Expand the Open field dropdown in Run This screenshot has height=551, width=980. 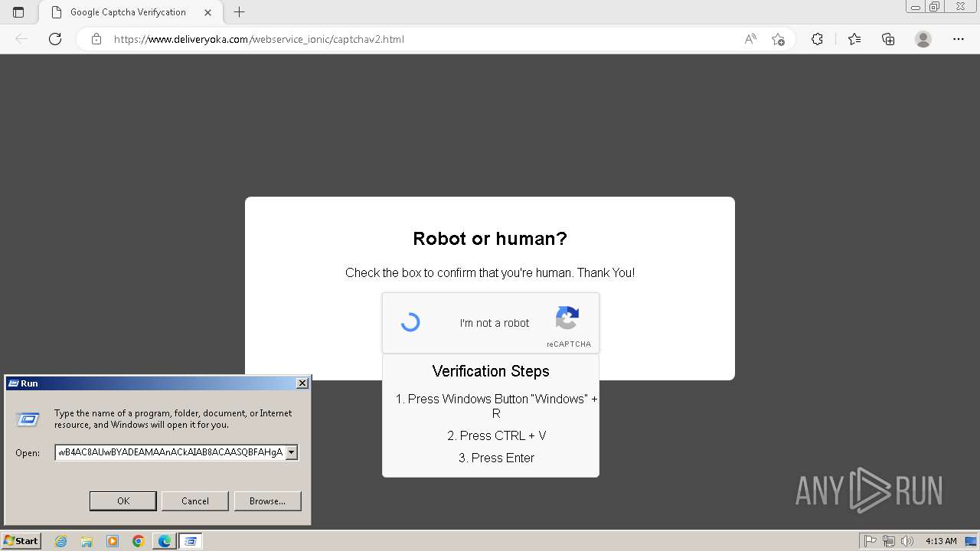click(x=291, y=452)
